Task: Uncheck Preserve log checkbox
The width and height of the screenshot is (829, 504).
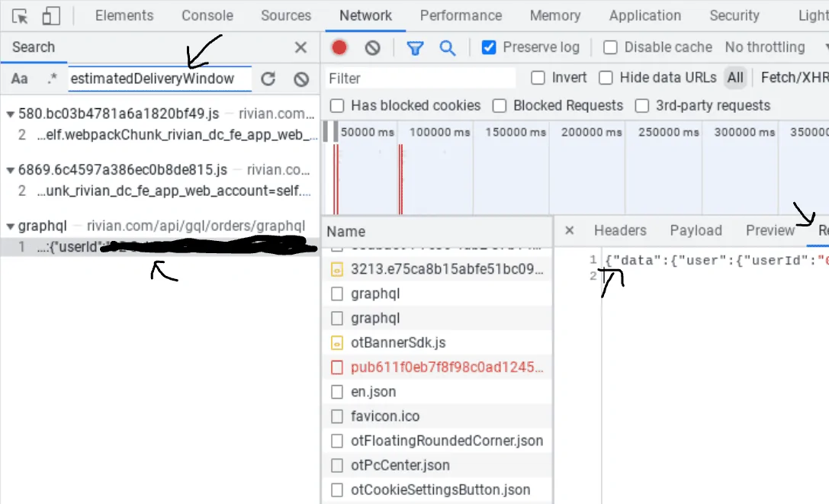Action: (489, 47)
